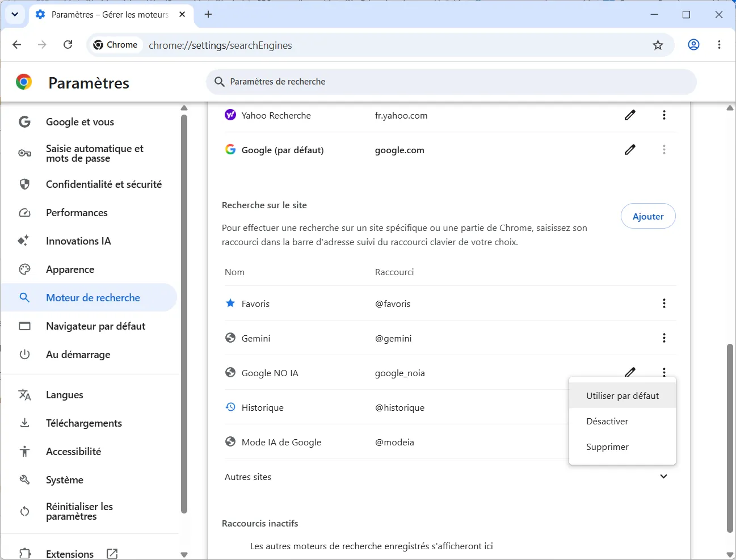Open Saisie automatique et mots de passe
736x560 pixels.
[x=94, y=153]
